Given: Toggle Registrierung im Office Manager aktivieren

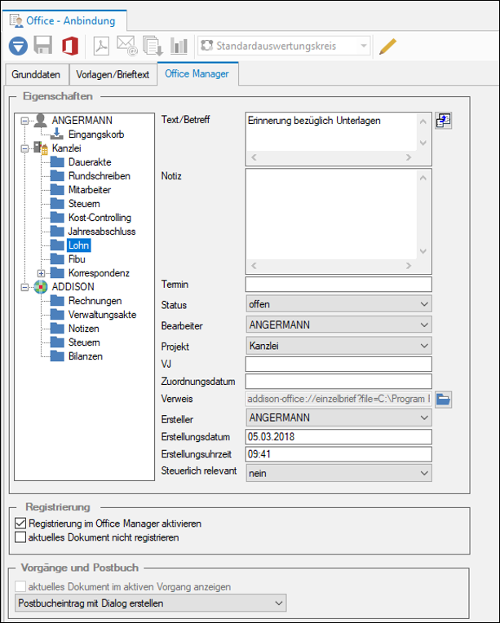Looking at the screenshot, I should (x=20, y=524).
